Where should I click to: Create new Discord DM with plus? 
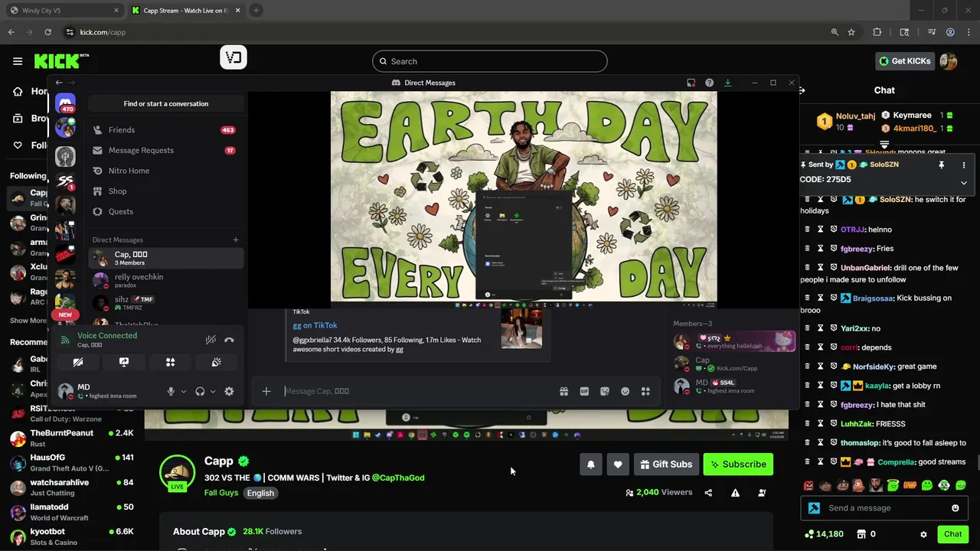(236, 240)
